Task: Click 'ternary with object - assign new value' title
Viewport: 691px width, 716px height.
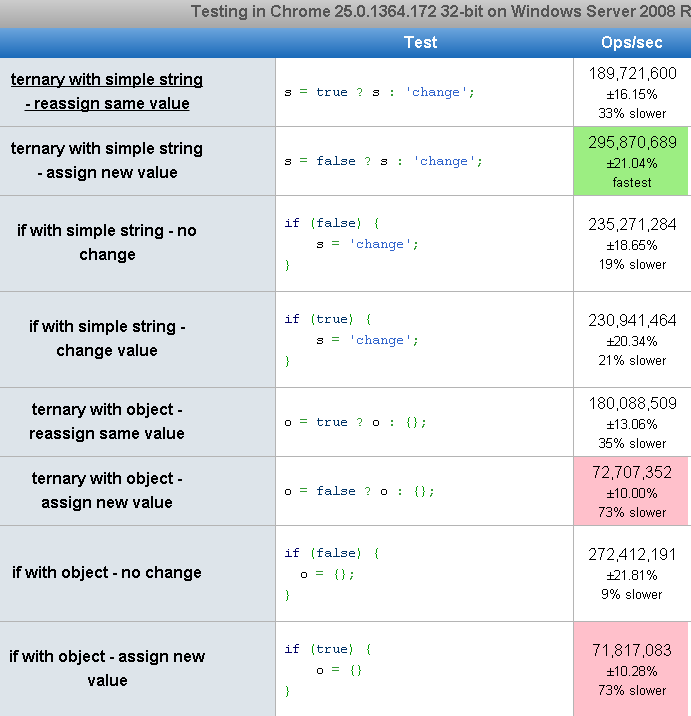Action: 107,491
